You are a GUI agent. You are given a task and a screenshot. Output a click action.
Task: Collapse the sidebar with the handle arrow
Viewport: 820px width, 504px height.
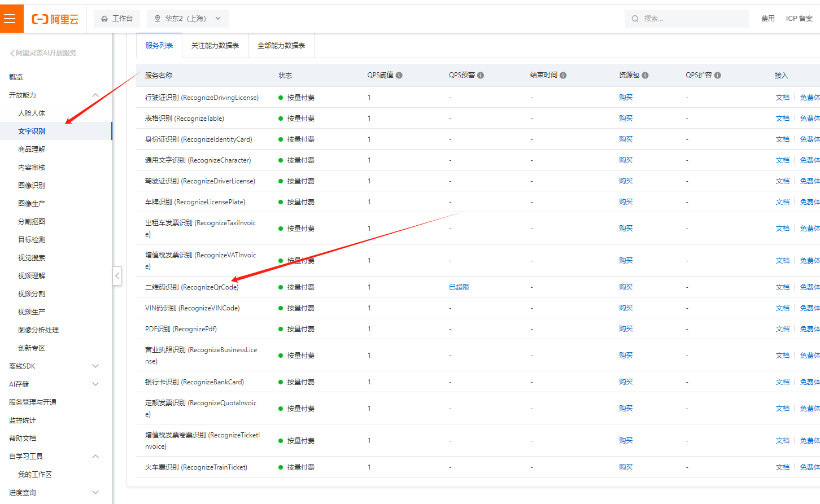click(117, 276)
